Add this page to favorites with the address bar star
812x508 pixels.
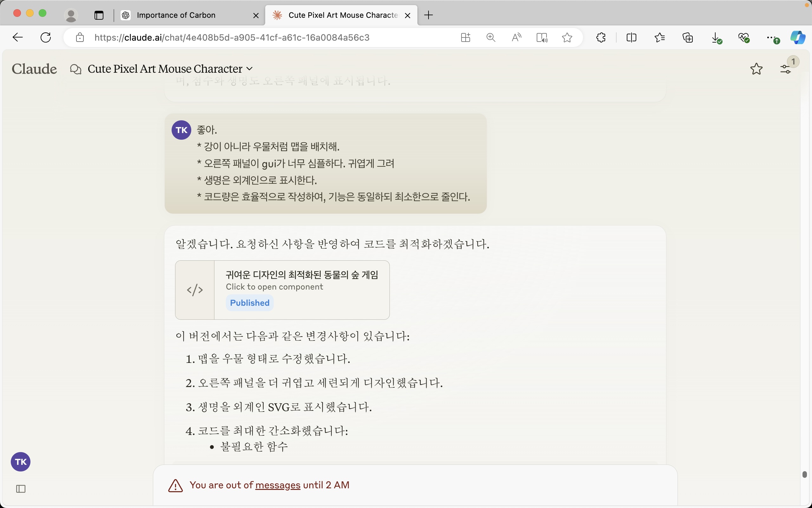coord(567,37)
